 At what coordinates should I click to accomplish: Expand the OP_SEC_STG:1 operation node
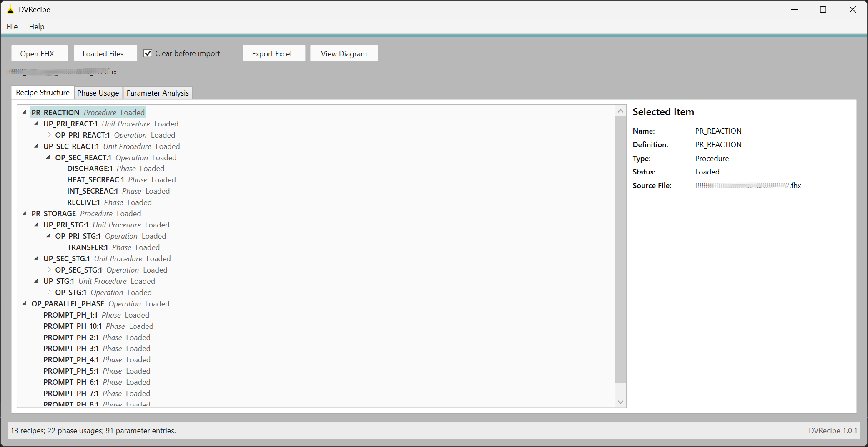(49, 270)
